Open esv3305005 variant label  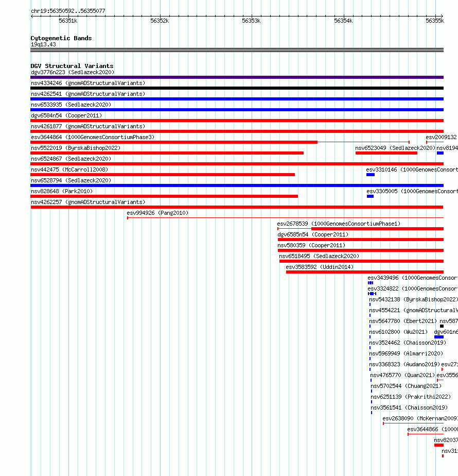(412, 191)
